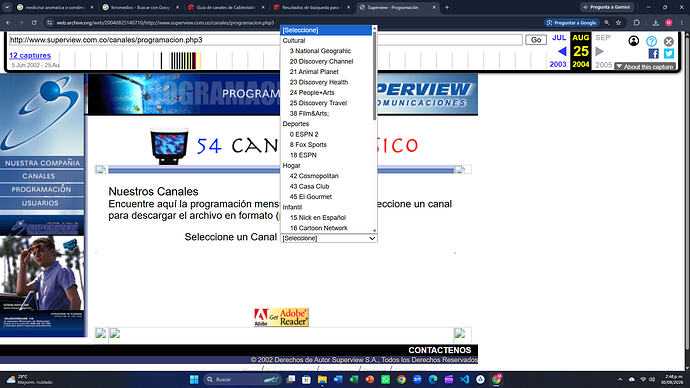Viewport: 690px width, 388px height.
Task: Click the Pregunta a Gemini button
Action: tap(607, 7)
